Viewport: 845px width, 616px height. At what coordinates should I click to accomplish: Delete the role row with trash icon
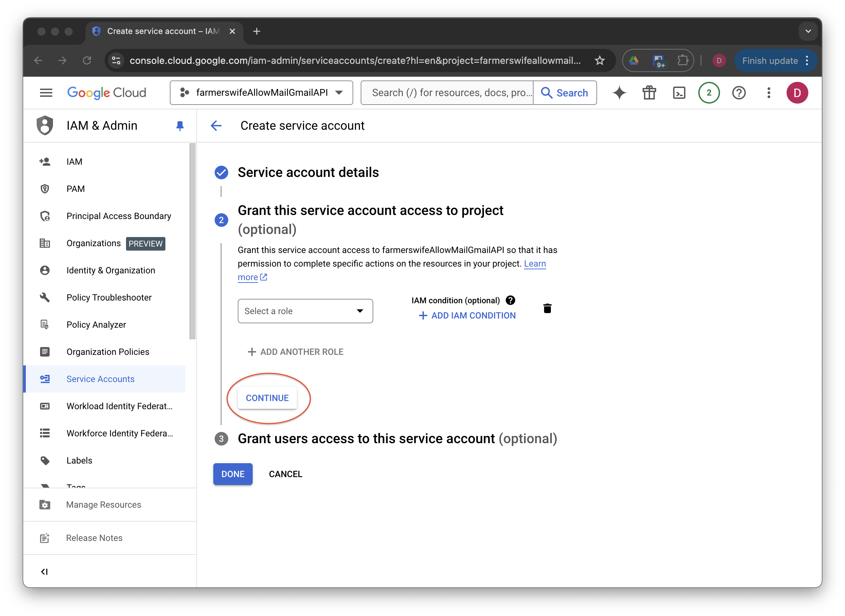[547, 308]
